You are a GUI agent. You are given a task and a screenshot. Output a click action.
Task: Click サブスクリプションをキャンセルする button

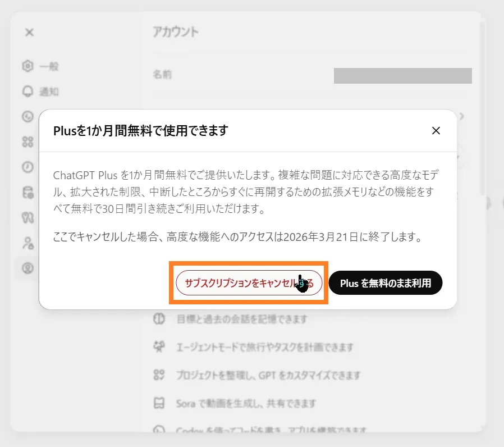(249, 283)
